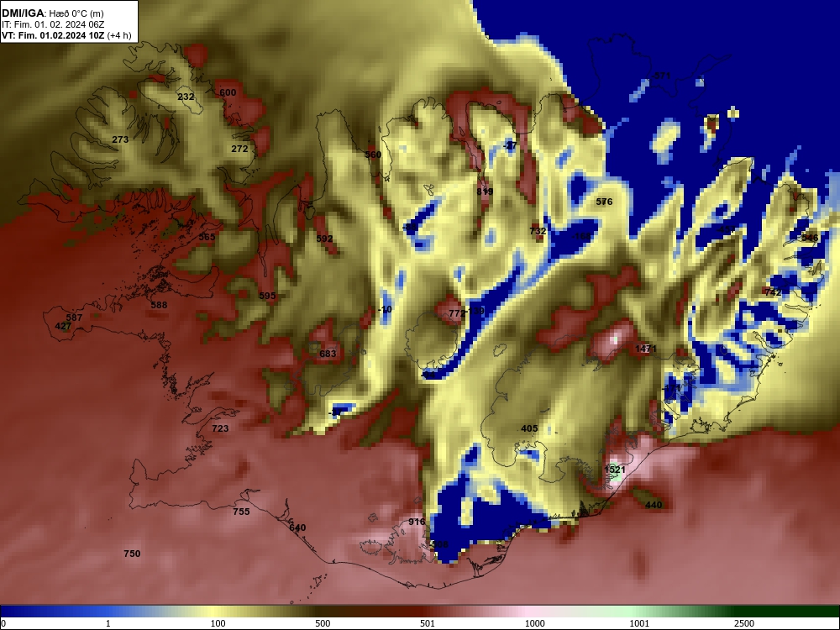Click the 755 value label on the map
The width and height of the screenshot is (840, 630).
(242, 512)
